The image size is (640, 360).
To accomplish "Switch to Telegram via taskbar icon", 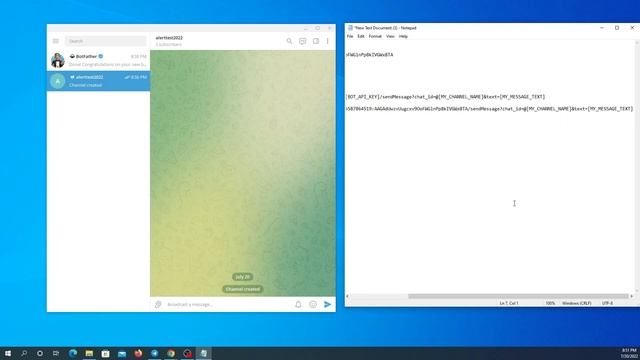I will tap(155, 353).
